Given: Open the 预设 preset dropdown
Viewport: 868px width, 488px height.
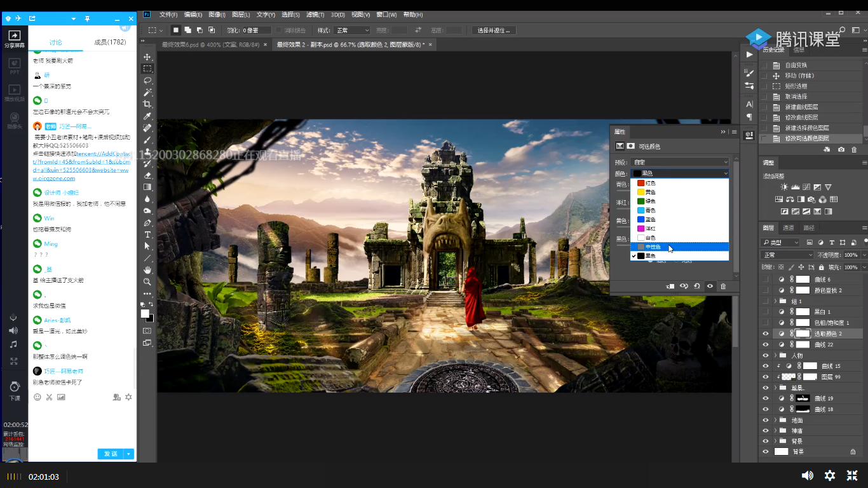Looking at the screenshot, I should click(x=680, y=162).
